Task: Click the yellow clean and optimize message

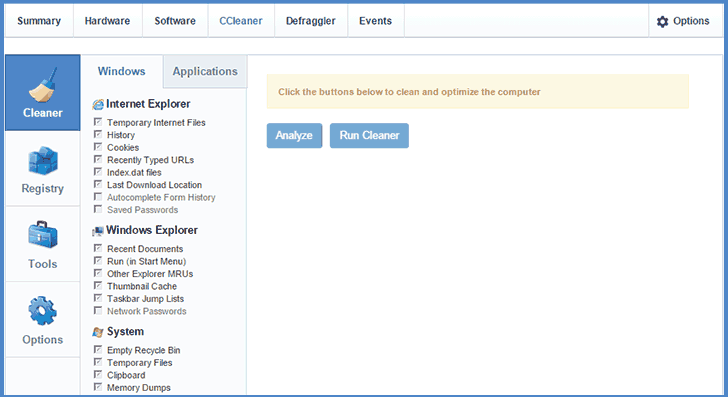Action: click(478, 92)
